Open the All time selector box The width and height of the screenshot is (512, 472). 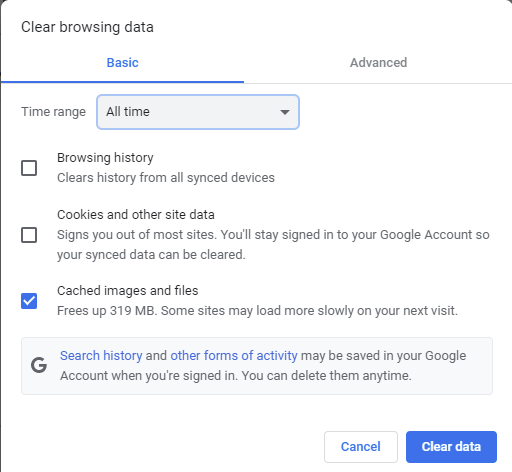(x=198, y=112)
